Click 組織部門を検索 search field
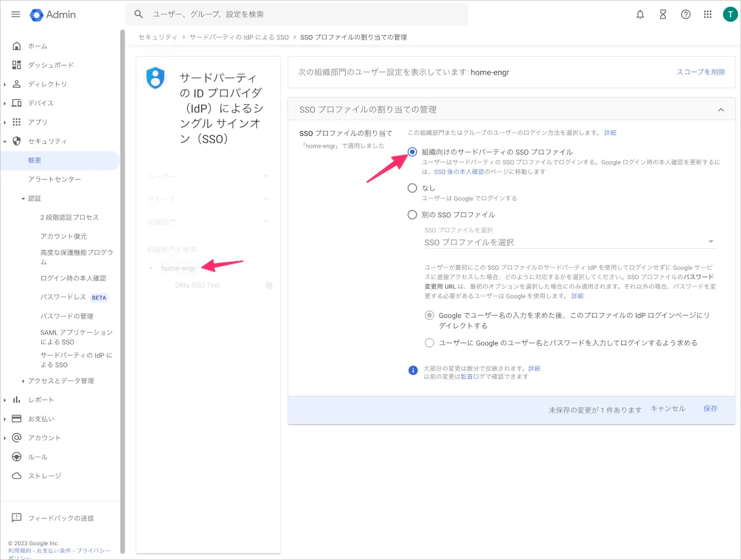This screenshot has width=741, height=560. (x=172, y=249)
